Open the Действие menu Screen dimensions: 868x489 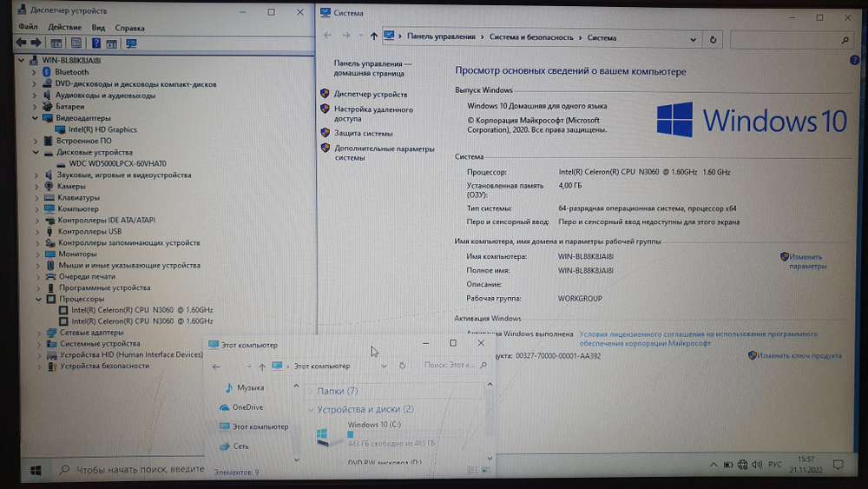pos(65,27)
